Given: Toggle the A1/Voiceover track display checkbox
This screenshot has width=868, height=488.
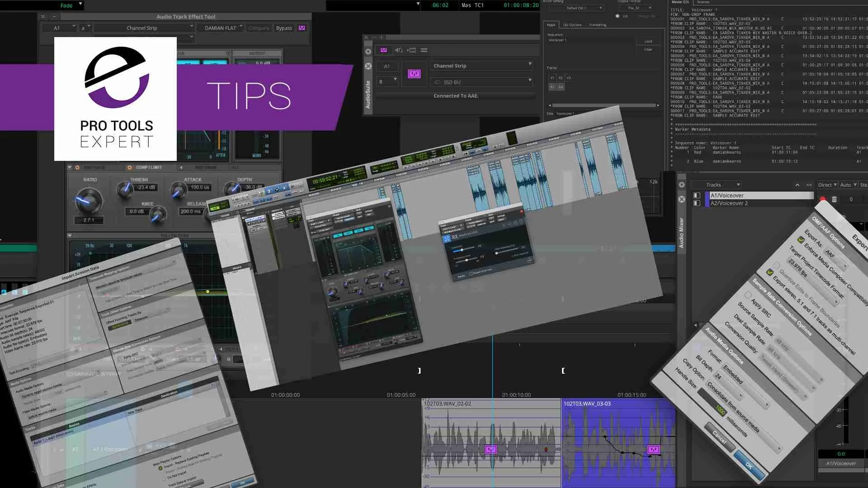Looking at the screenshot, I should [x=697, y=196].
